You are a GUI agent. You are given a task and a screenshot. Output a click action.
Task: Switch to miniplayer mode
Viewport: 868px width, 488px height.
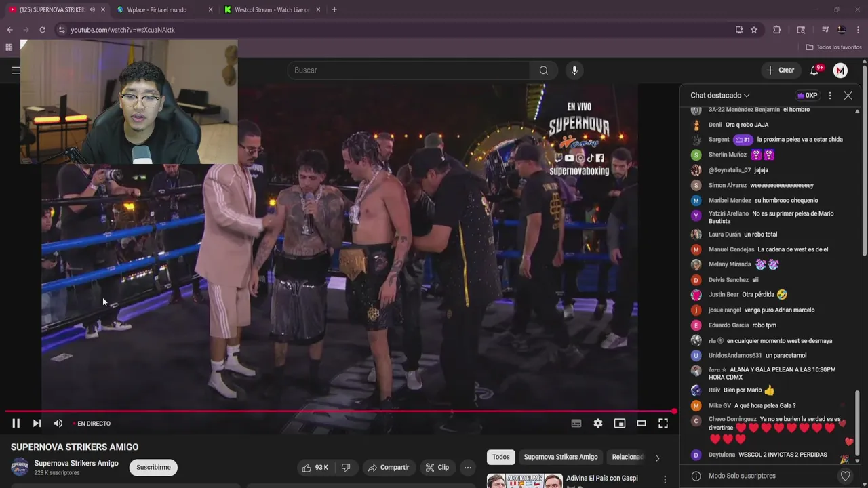coord(620,424)
